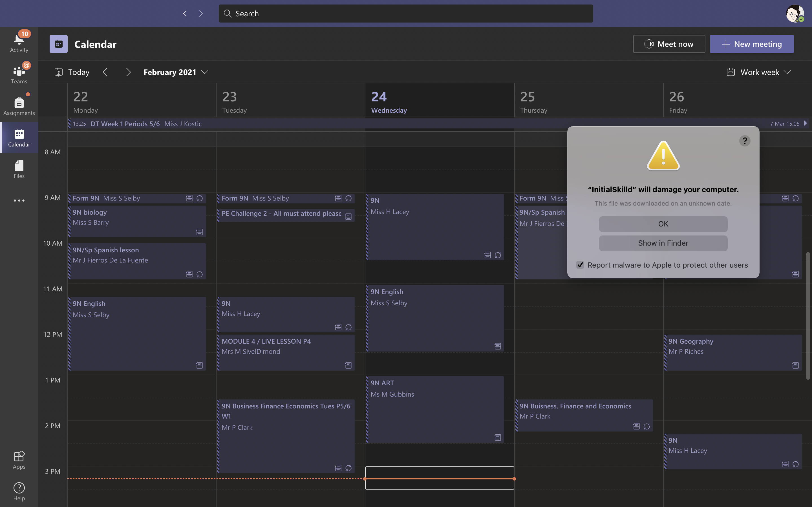812x507 pixels.
Task: Uncheck Report malware to Apple checkbox
Action: tap(580, 265)
